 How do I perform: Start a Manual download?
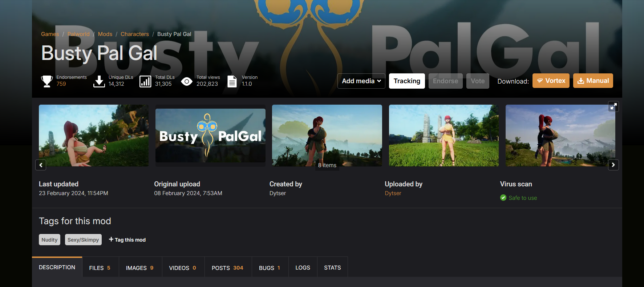(593, 81)
